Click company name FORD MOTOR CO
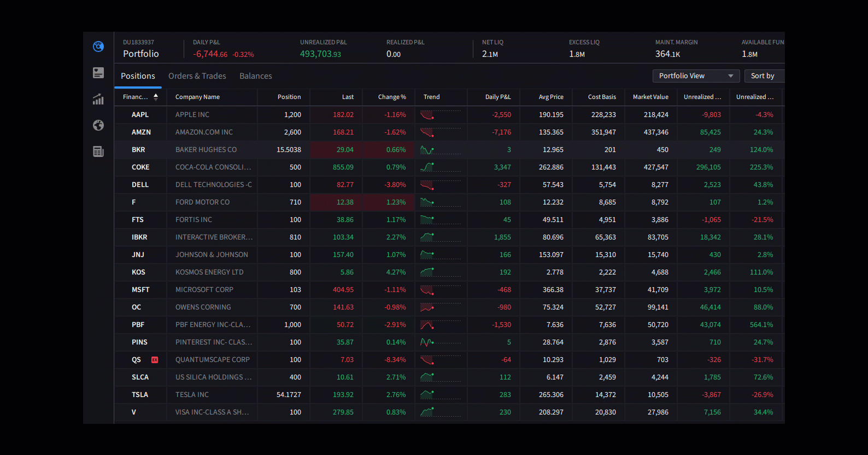 [x=202, y=202]
